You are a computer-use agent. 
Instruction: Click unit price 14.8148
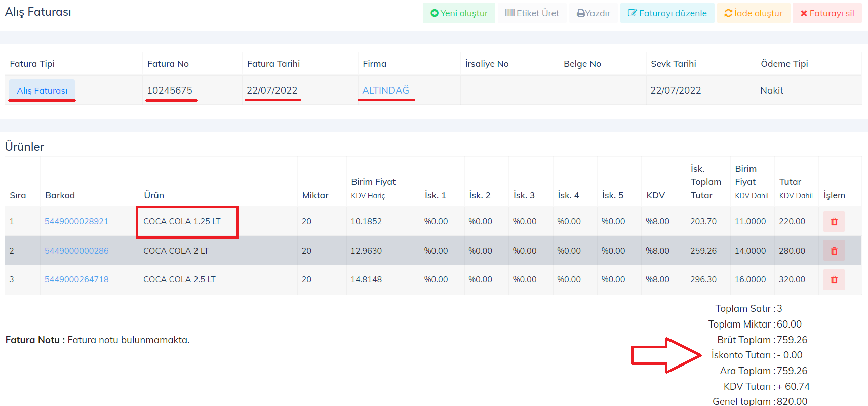(366, 279)
